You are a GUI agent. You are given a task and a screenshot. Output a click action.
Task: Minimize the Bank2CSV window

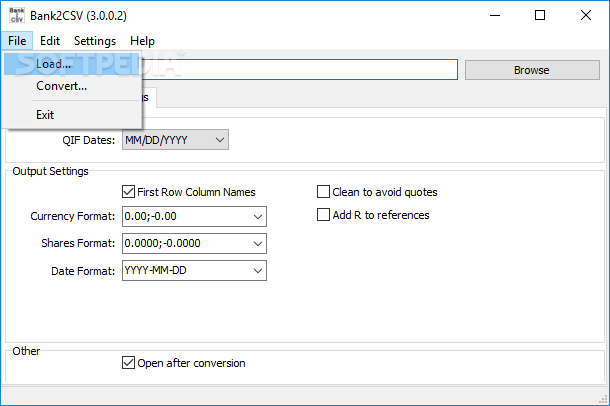(x=495, y=16)
